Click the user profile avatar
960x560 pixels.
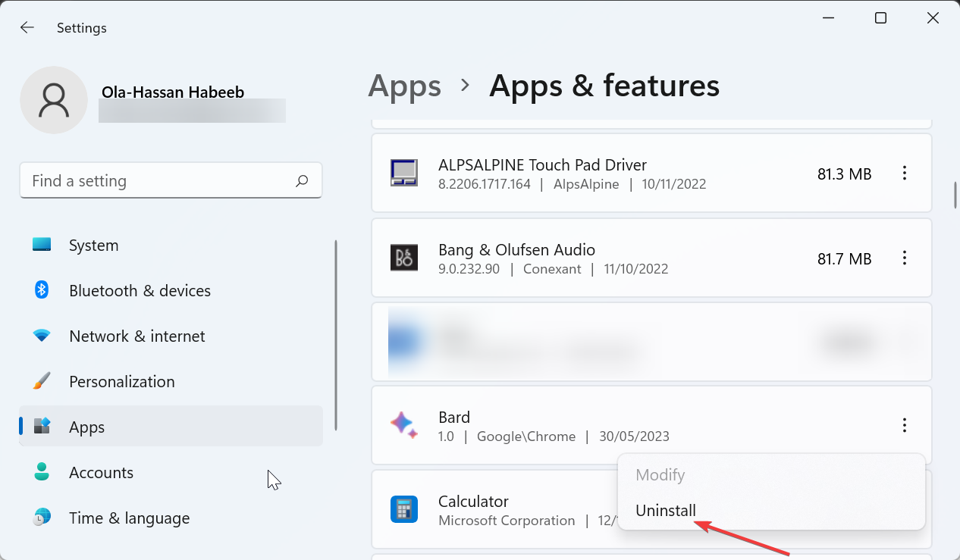[54, 100]
